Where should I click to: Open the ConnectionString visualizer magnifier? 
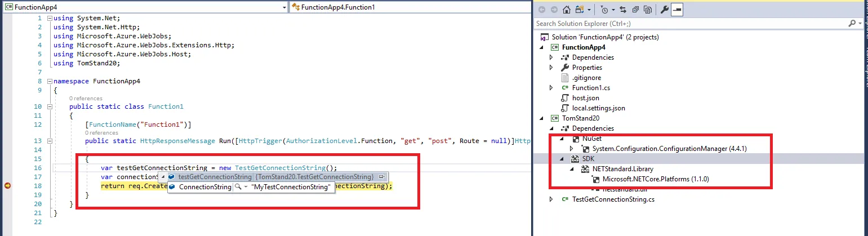(238, 187)
